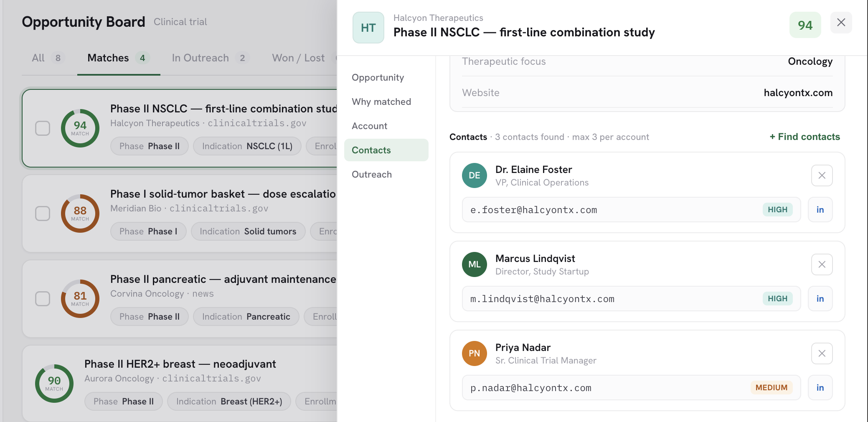Click Phase II chip on NSCLC card
Image resolution: width=868 pixels, height=422 pixels.
[150, 146]
